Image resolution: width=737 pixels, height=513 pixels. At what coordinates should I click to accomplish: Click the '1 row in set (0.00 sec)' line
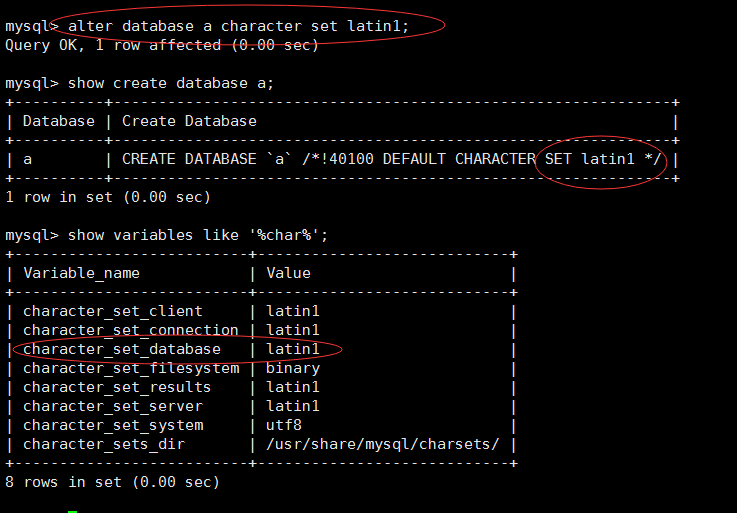(x=108, y=197)
